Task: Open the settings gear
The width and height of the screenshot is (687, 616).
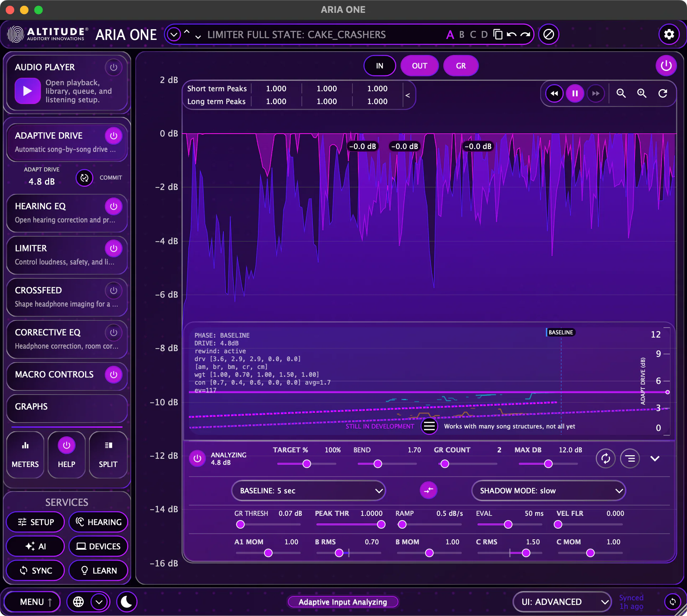Action: [669, 35]
